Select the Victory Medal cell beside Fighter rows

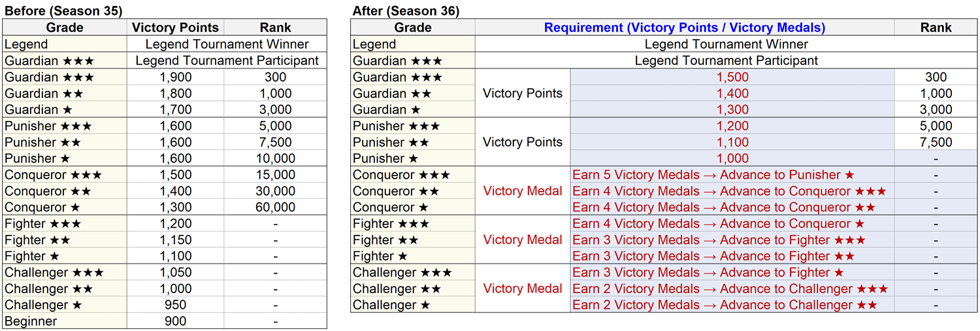tap(523, 239)
